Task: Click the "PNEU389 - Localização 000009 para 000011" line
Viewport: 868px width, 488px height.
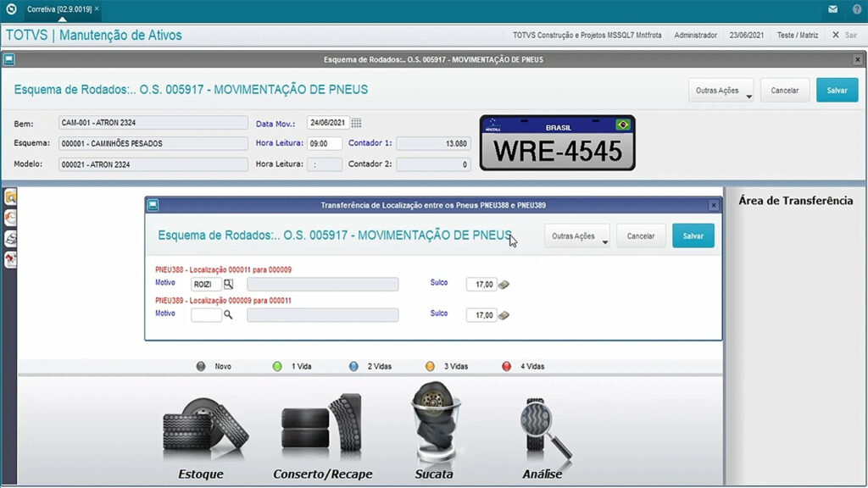Action: 223,301
